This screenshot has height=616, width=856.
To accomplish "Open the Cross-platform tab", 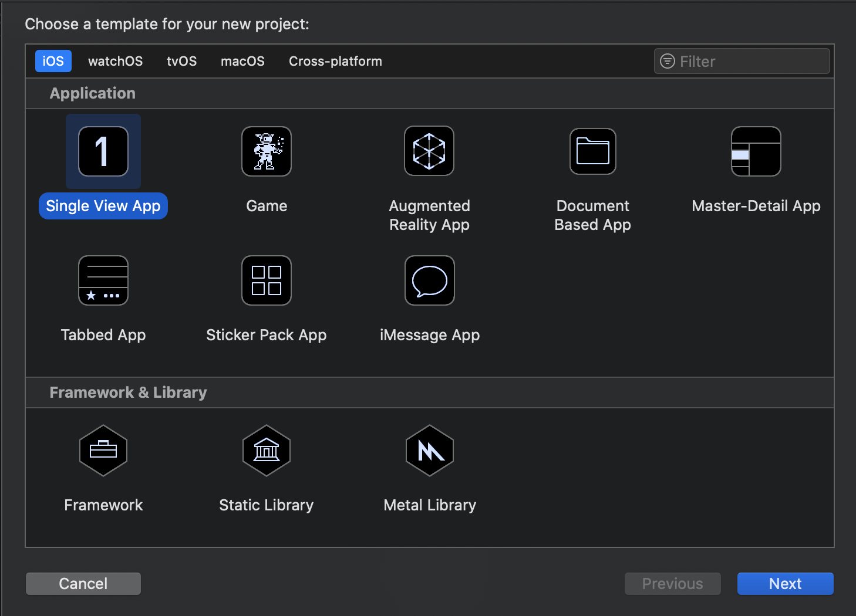I will coord(336,61).
